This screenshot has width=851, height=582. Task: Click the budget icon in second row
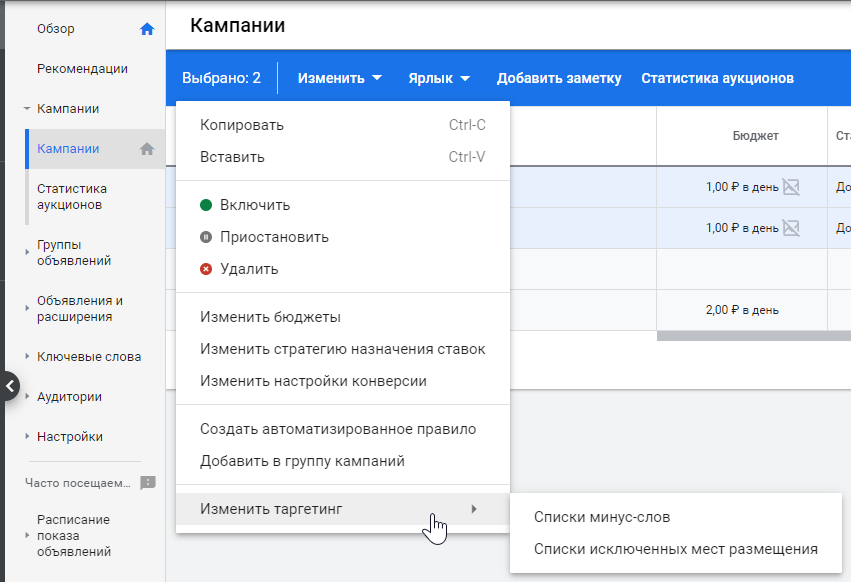(x=791, y=228)
